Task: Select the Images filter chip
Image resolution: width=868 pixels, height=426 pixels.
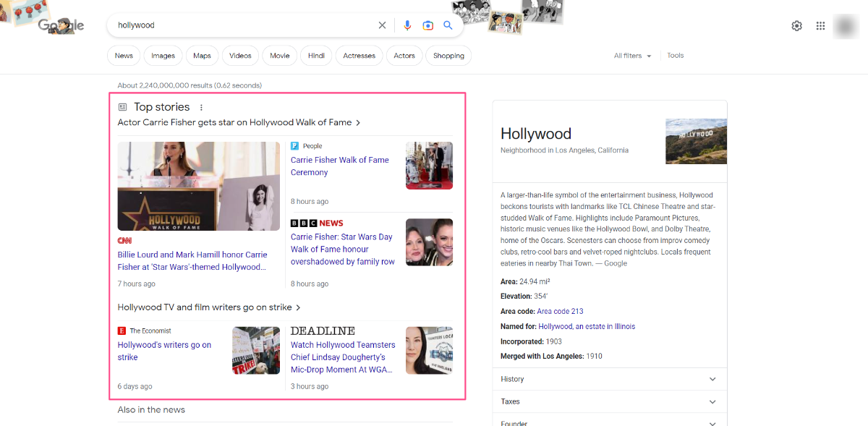Action: [163, 56]
